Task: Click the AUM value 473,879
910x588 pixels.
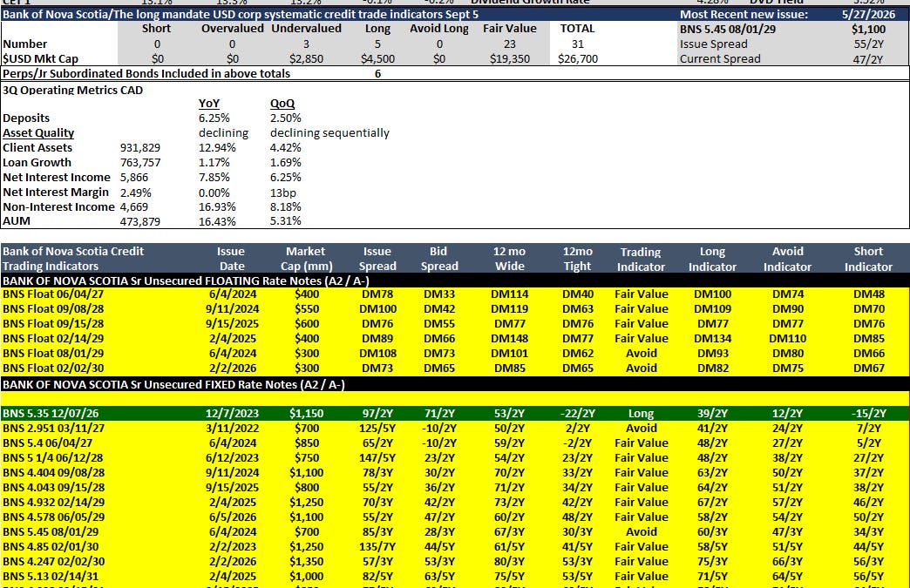Action: tap(139, 221)
